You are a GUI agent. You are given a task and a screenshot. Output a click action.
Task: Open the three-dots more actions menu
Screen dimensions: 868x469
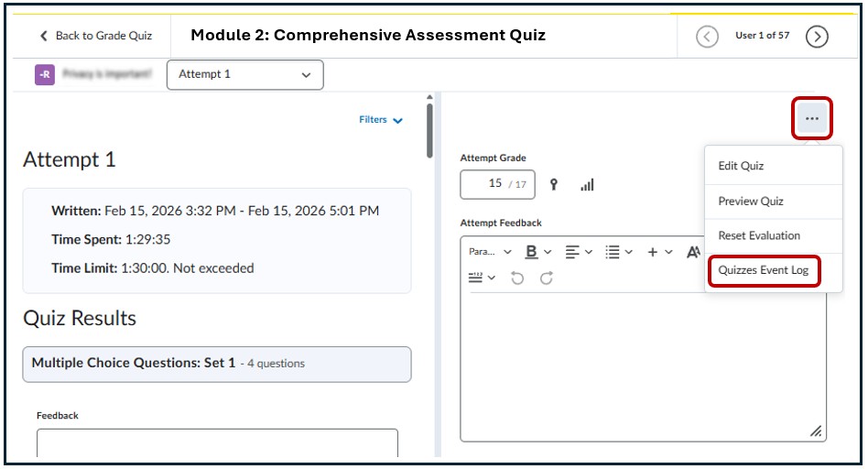click(x=812, y=119)
